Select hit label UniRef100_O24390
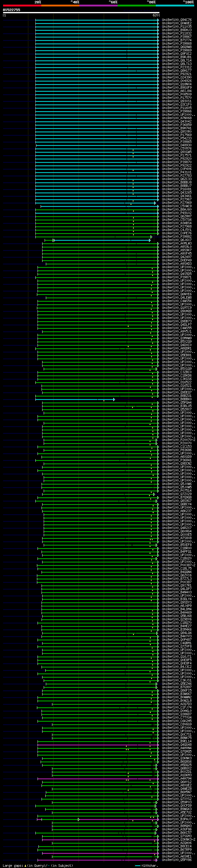The height and width of the screenshot is (868, 197). point(177,78)
